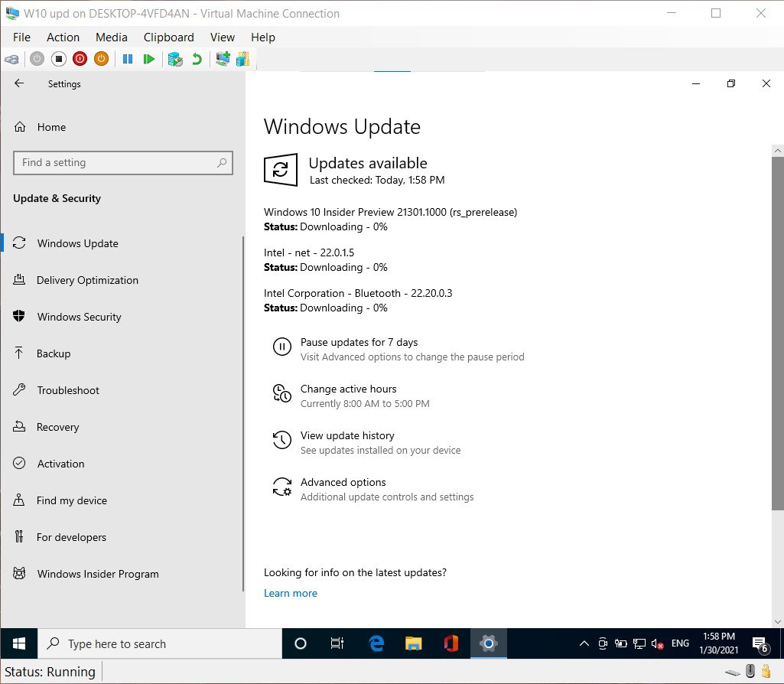Click the Settings gear taskbar icon
The image size is (784, 684).
489,643
